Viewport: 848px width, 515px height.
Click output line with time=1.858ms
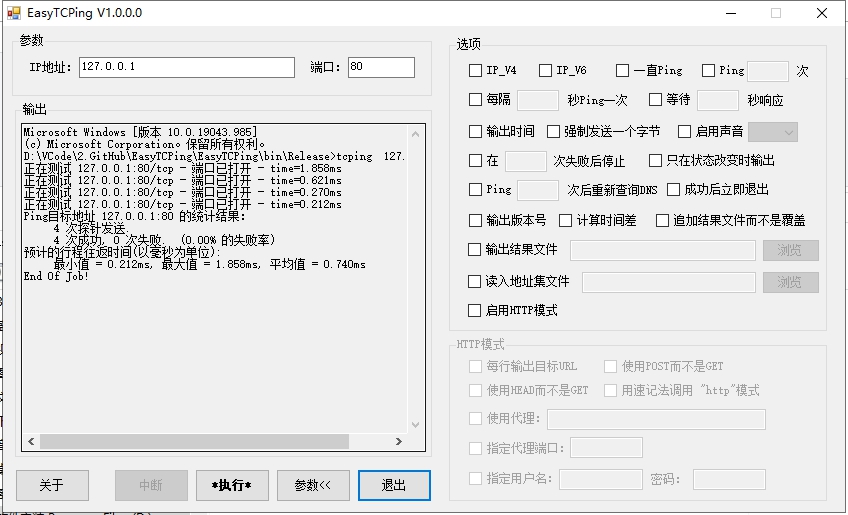point(183,168)
